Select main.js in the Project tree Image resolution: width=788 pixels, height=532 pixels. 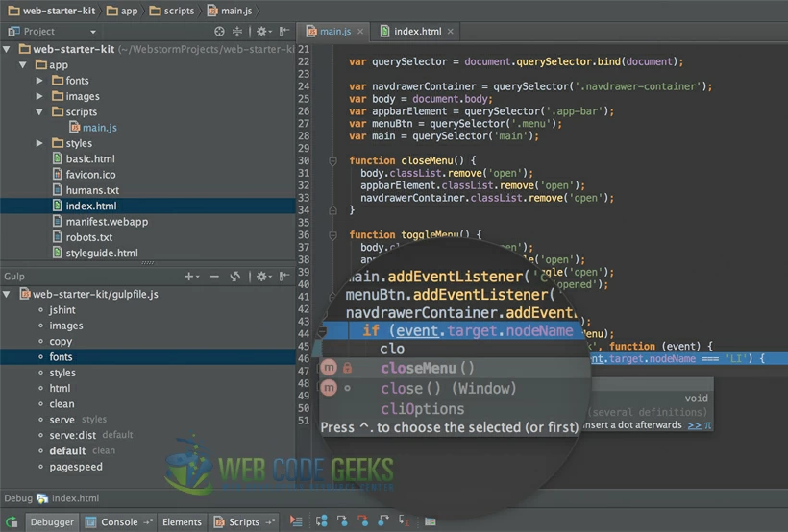point(93,128)
